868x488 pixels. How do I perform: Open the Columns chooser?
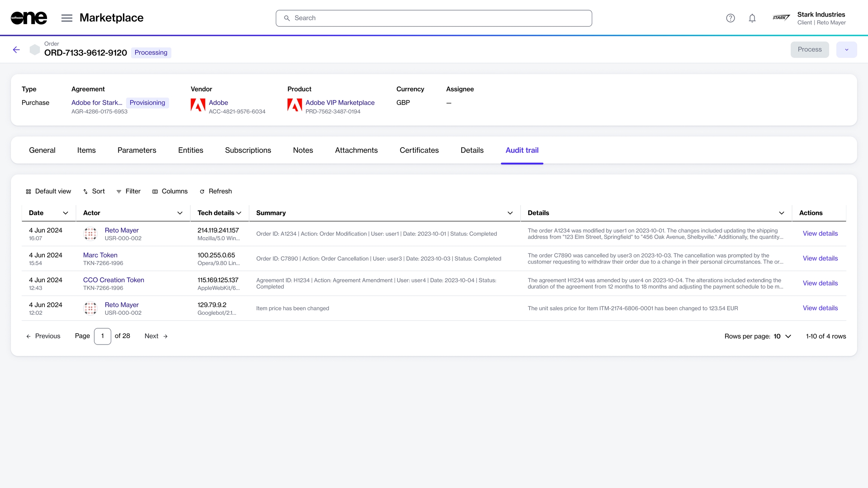click(170, 191)
